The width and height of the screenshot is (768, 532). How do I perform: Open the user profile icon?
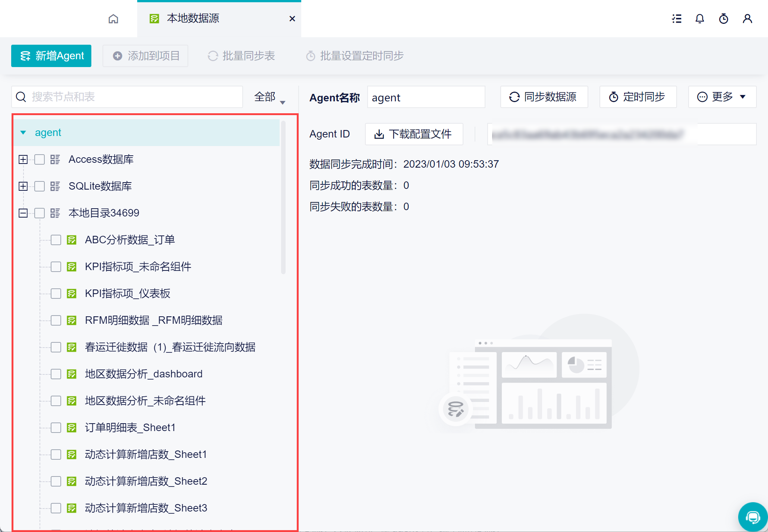[x=747, y=19]
